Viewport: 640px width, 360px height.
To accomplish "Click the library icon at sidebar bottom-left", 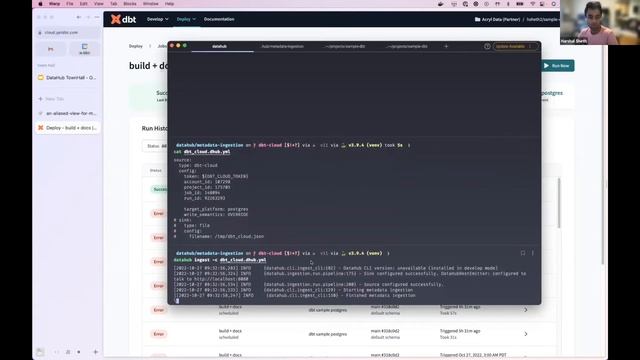I will (x=40, y=352).
